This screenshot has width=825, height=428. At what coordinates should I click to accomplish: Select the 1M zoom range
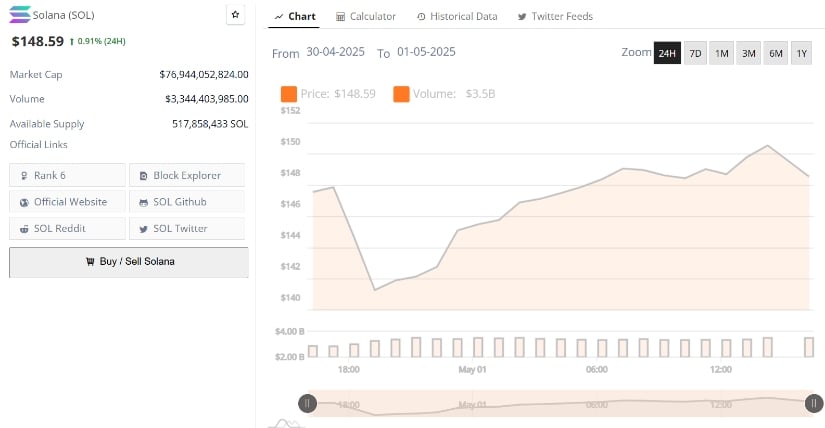coord(721,53)
